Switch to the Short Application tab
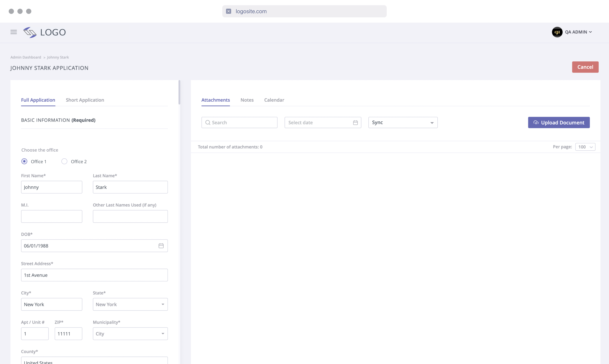This screenshot has width=609, height=364. (x=85, y=100)
